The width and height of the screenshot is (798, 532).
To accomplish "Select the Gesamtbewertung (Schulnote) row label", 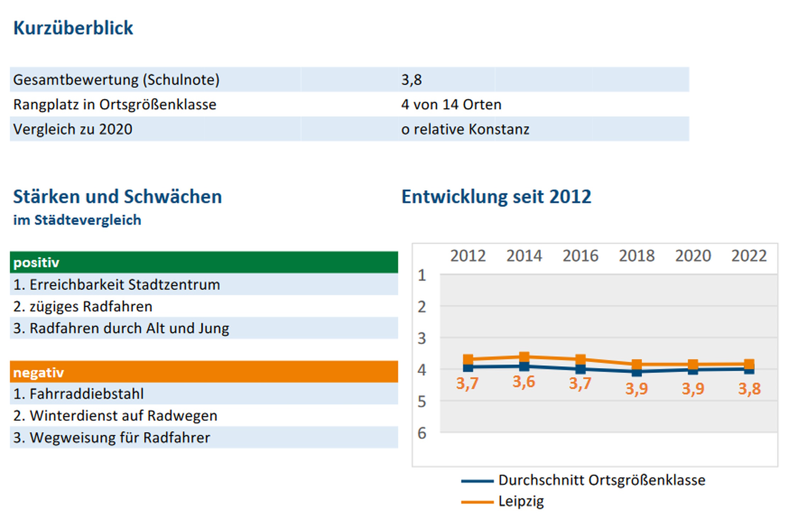I will (116, 80).
